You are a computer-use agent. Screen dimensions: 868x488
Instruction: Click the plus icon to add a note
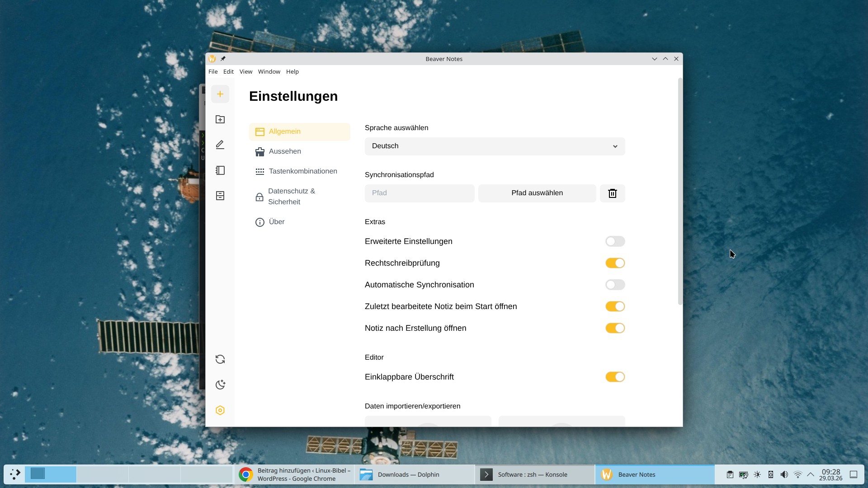[220, 94]
